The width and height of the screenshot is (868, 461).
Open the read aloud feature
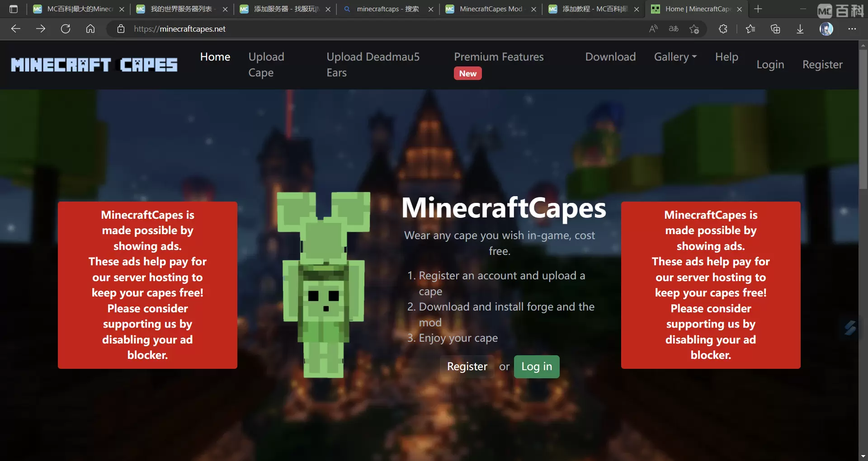653,29
